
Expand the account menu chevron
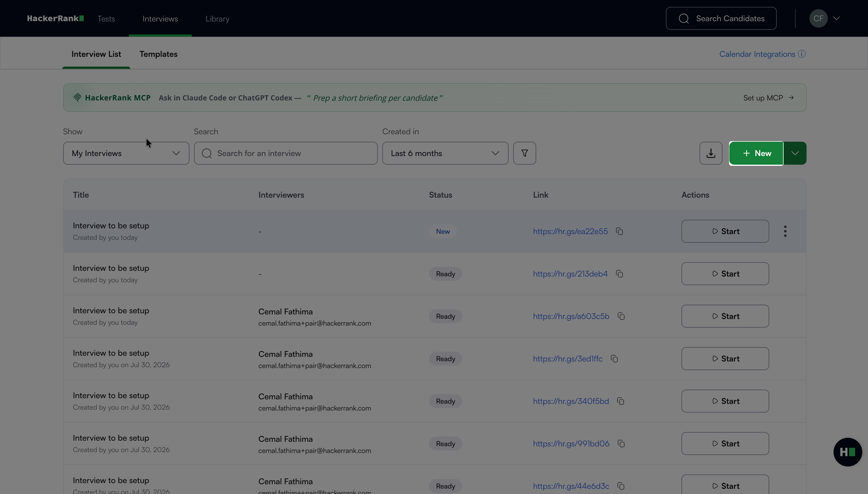[x=836, y=18]
